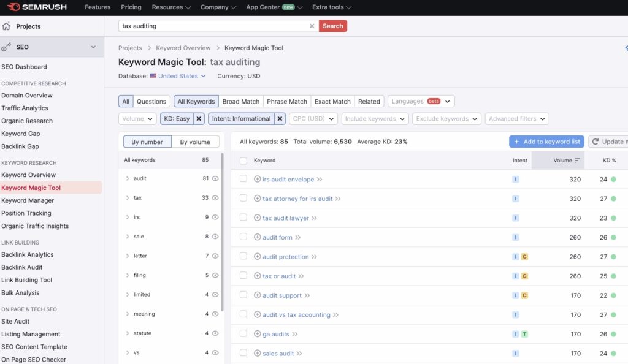Select the Phrase Match tab

(x=287, y=102)
